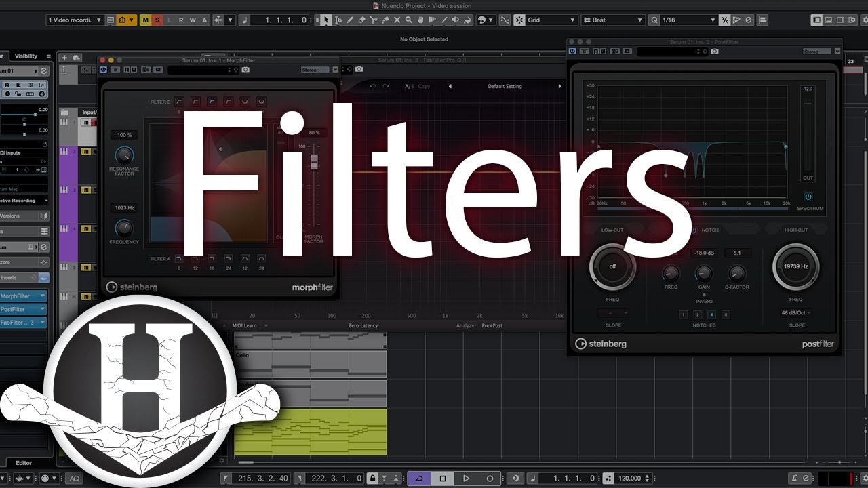
Task: Select the Glue tool
Action: pyautogui.click(x=385, y=20)
